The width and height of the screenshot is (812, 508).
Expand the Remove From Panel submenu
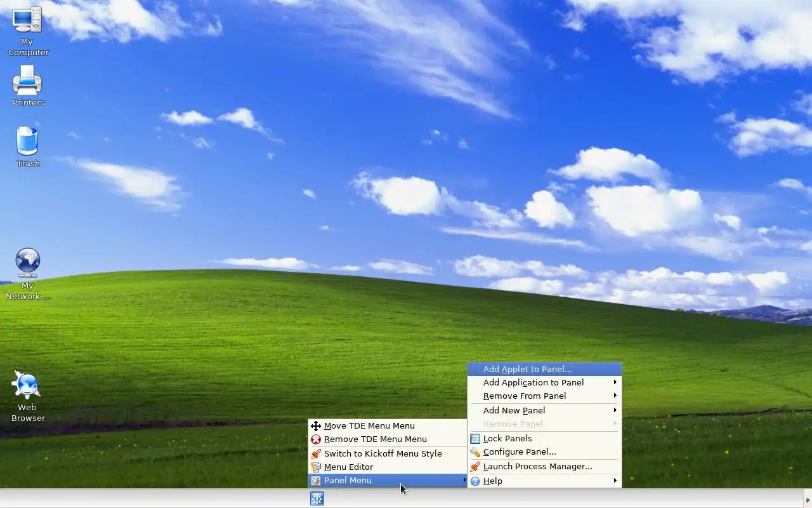pos(544,396)
